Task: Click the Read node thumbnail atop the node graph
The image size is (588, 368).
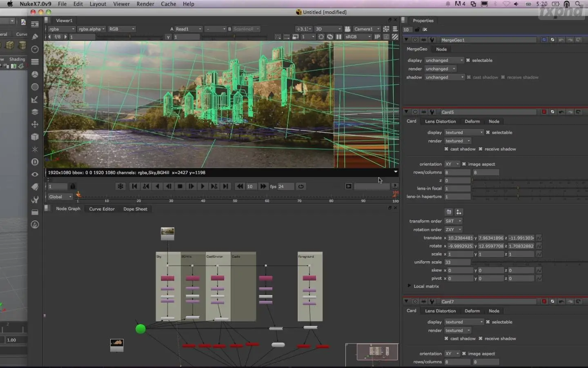Action: tap(167, 233)
